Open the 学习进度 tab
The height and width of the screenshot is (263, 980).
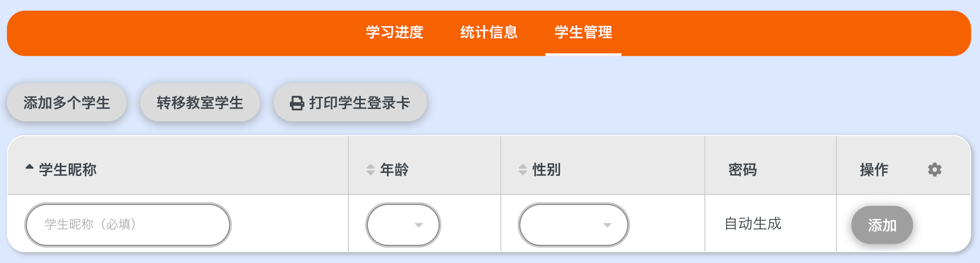point(394,32)
